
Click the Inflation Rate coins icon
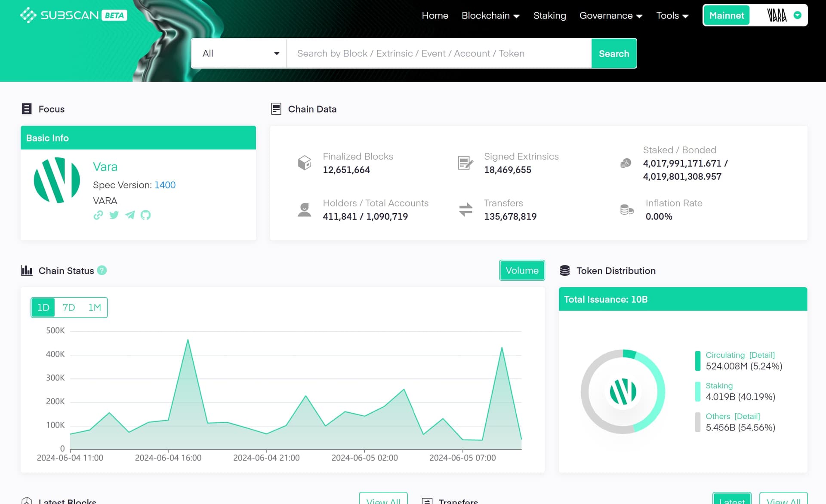coord(627,209)
